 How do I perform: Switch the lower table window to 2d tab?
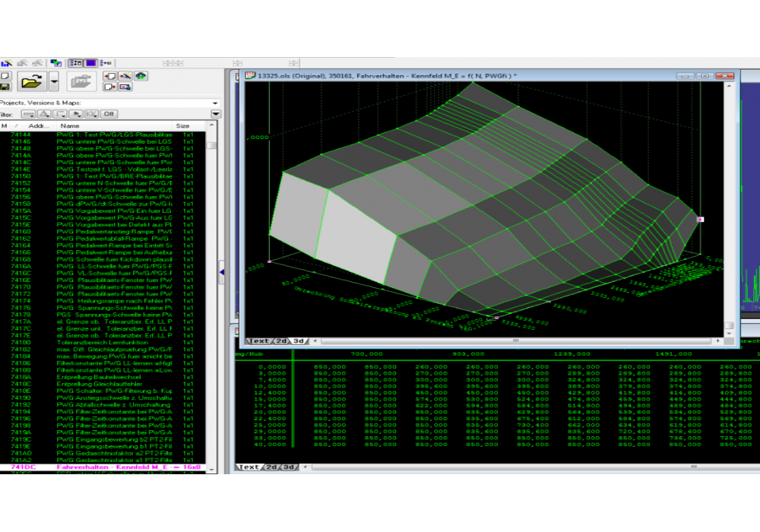271,467
